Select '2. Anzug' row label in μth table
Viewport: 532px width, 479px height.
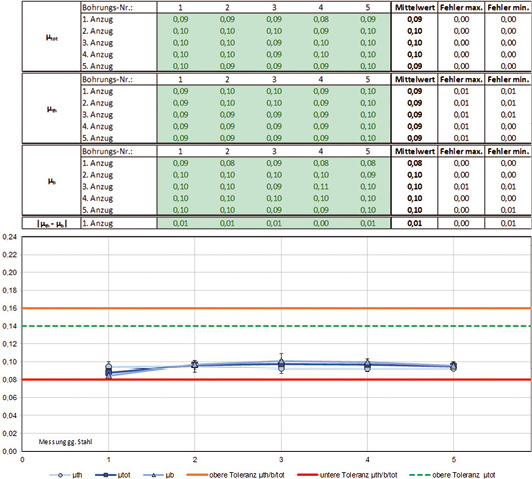point(98,103)
